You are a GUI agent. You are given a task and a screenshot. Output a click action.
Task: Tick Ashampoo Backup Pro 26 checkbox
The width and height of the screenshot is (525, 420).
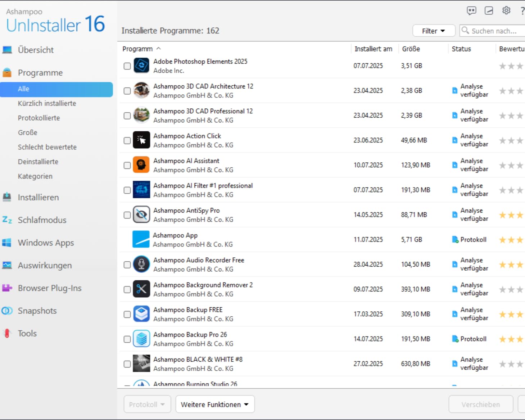[x=127, y=339]
